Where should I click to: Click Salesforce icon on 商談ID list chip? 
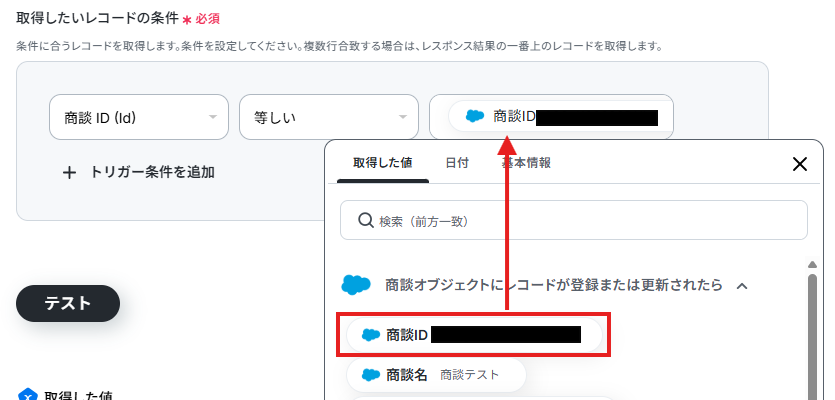(371, 335)
